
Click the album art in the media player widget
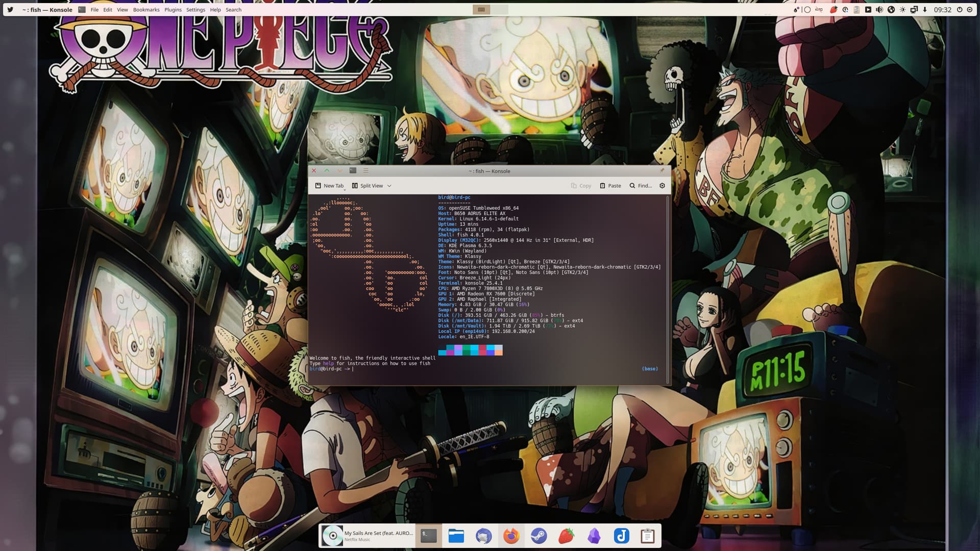[x=332, y=536]
